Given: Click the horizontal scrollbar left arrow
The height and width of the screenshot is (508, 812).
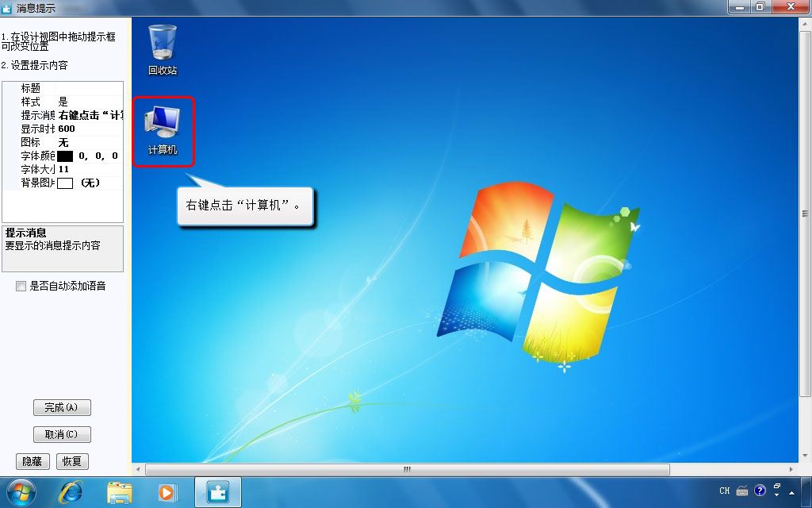Looking at the screenshot, I should [x=138, y=470].
